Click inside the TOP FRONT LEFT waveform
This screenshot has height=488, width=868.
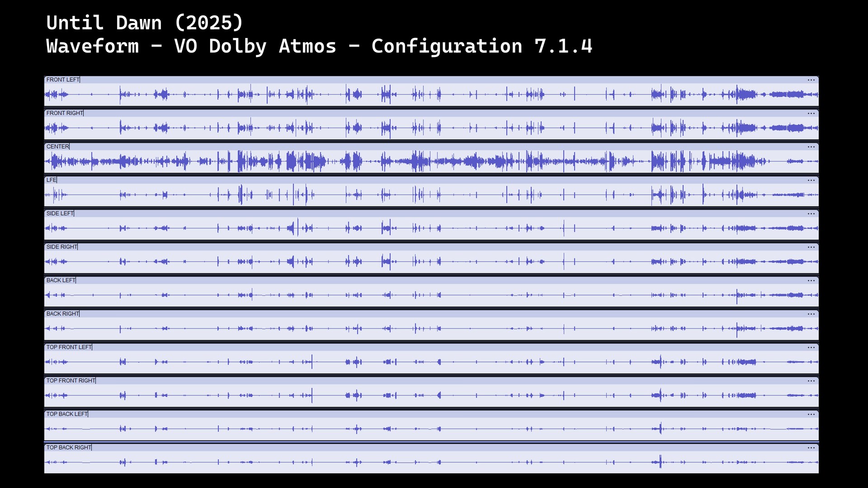pyautogui.click(x=431, y=362)
